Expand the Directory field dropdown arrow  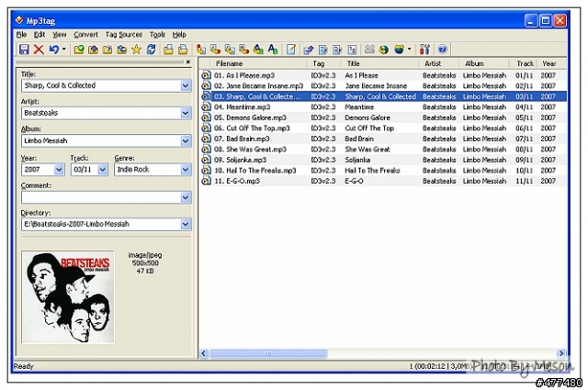coord(186,224)
